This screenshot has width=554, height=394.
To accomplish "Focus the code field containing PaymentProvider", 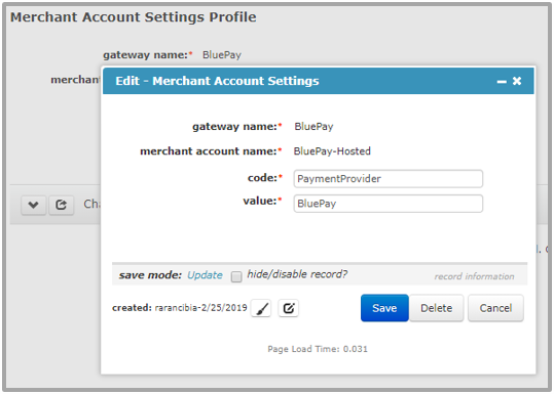I will [388, 179].
